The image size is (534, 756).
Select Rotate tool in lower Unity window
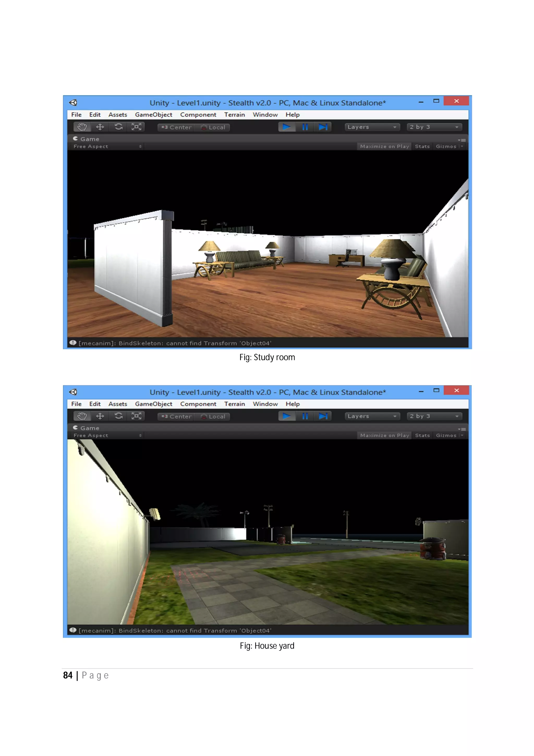pos(118,416)
